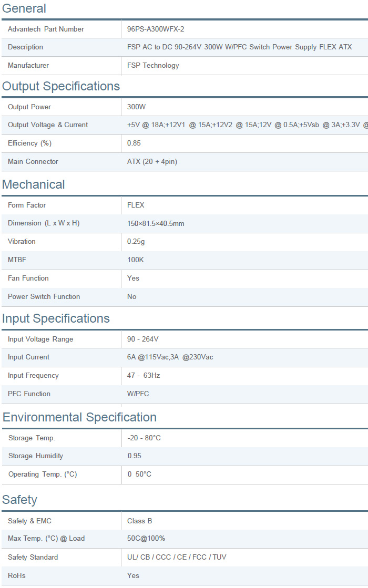Screen dimensions: 368x588
Task: Select the ATX (20 + 4pin) connector value
Action: (152, 162)
